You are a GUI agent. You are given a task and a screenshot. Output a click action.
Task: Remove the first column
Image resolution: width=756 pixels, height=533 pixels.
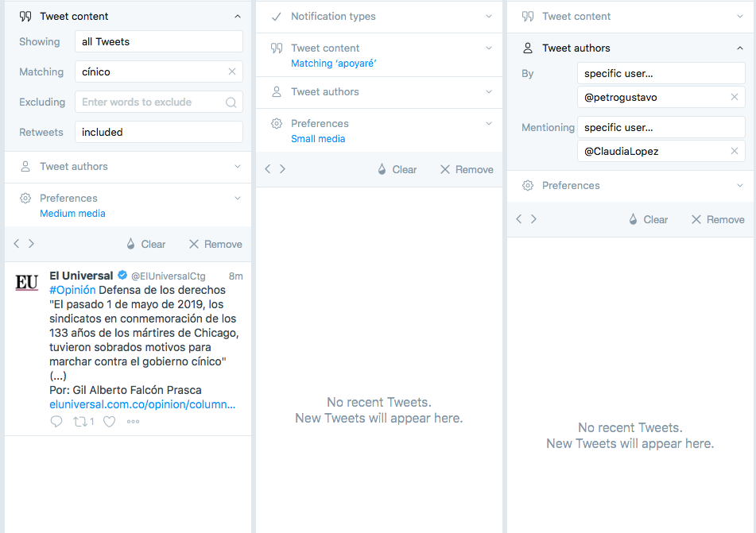click(215, 245)
